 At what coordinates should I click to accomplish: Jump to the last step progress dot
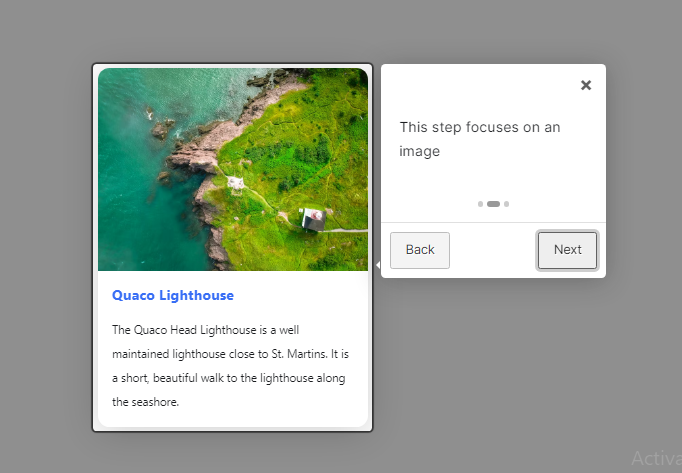(x=506, y=204)
